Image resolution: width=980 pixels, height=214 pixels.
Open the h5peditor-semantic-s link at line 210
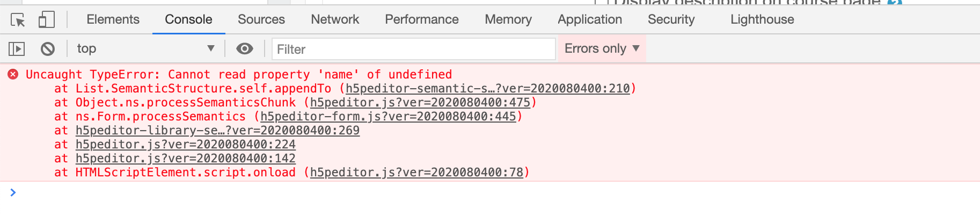[487, 88]
